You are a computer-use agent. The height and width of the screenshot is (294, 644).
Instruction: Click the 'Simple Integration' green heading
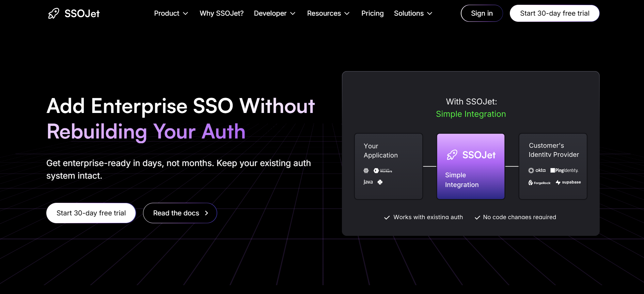coord(471,114)
